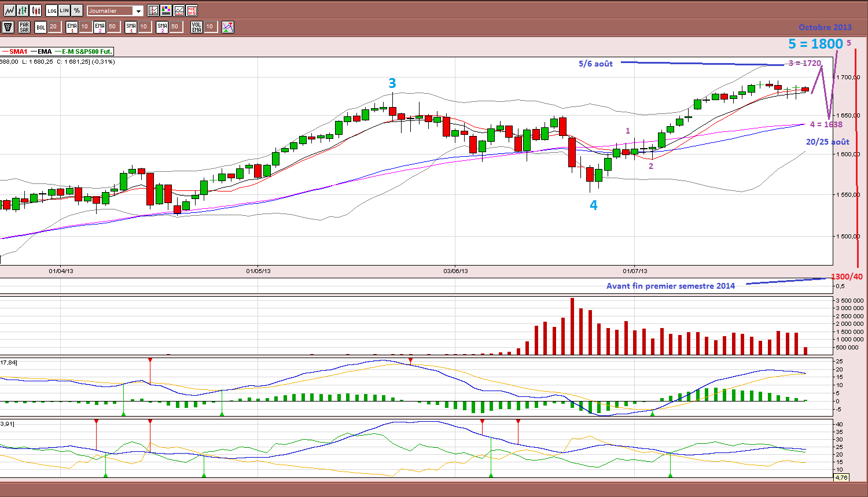The width and height of the screenshot is (868, 497).
Task: Click the 01/04/13 date label
Action: tap(61, 271)
